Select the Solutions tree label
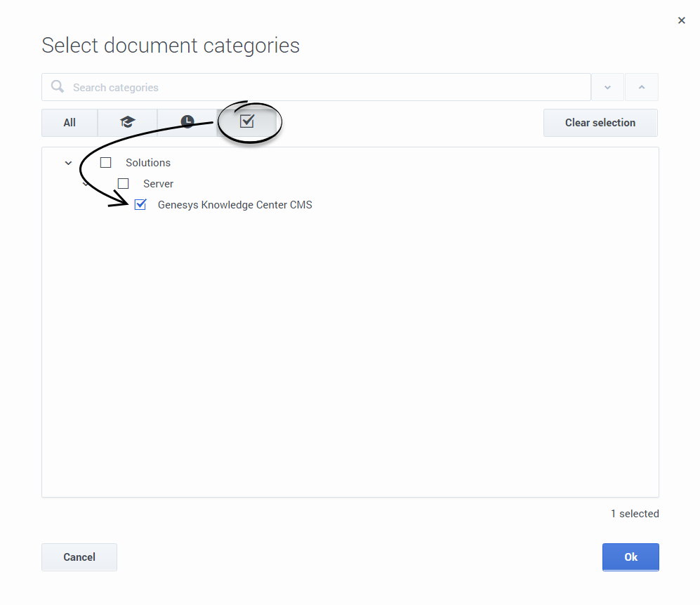700x605 pixels. click(x=148, y=163)
